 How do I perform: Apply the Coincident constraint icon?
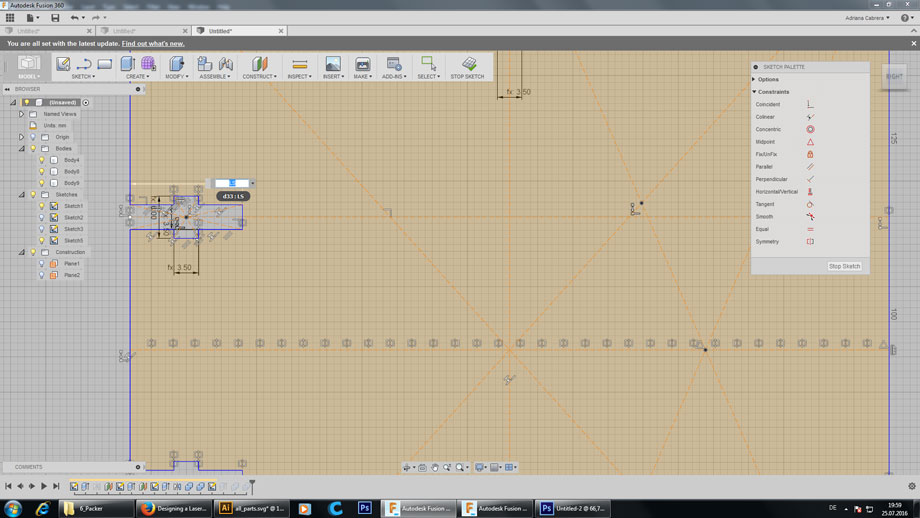click(x=810, y=104)
